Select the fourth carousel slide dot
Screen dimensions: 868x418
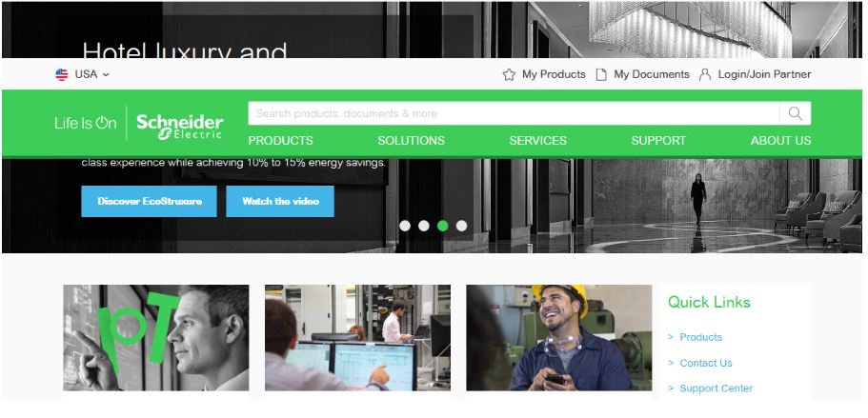click(x=461, y=226)
